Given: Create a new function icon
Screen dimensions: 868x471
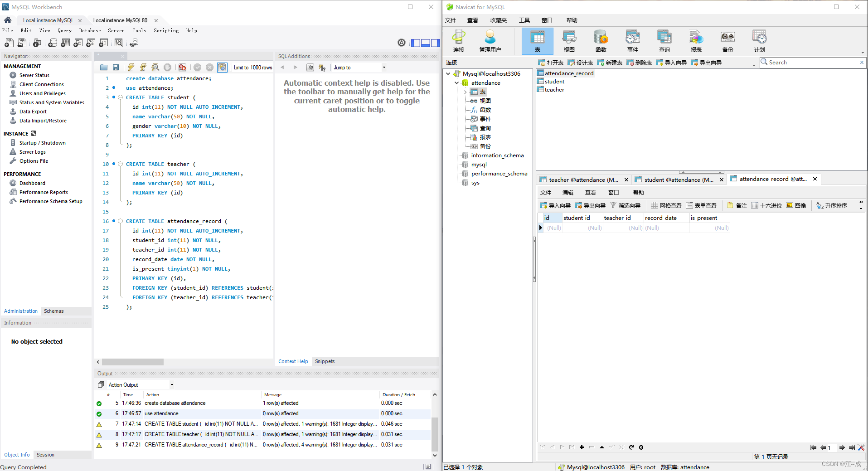Looking at the screenshot, I should 103,43.
